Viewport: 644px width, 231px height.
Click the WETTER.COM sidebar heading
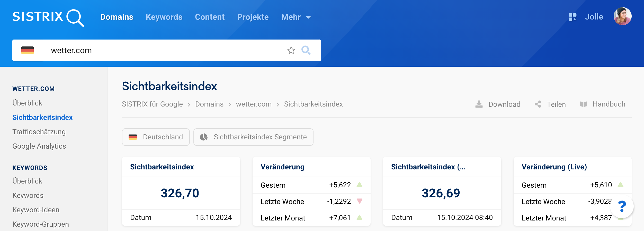(33, 89)
